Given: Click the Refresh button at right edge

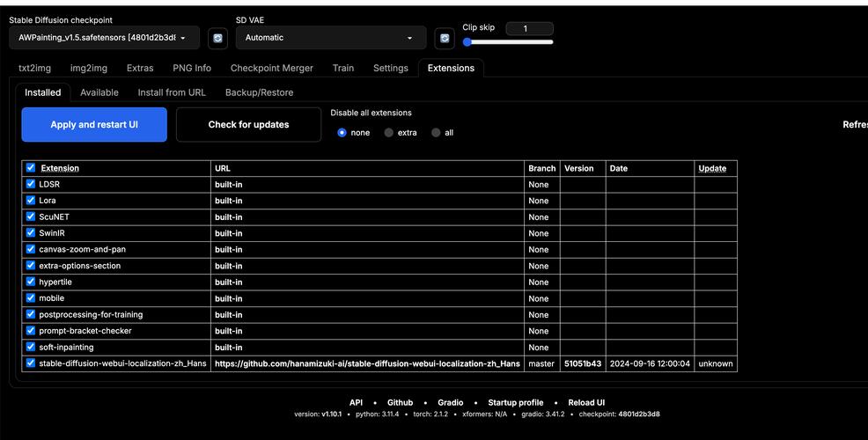Looking at the screenshot, I should click(855, 125).
